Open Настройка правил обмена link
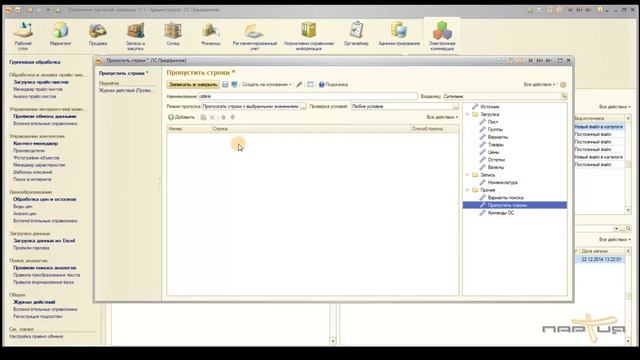This screenshot has width=640, height=360. [x=36, y=336]
